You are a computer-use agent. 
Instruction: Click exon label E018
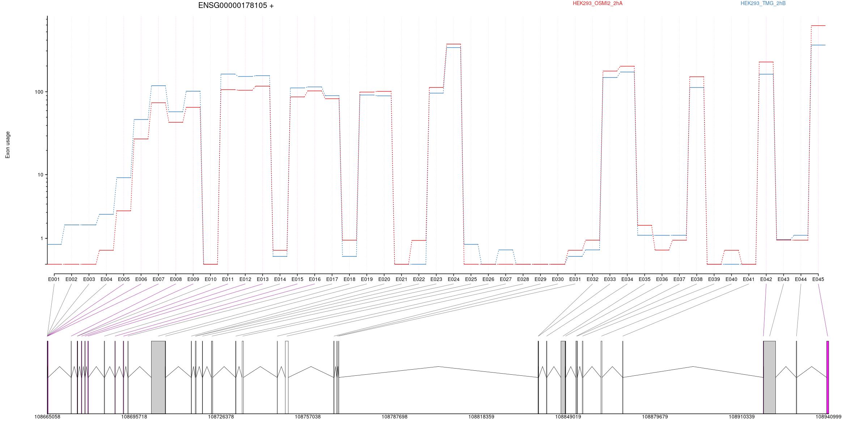click(349, 279)
